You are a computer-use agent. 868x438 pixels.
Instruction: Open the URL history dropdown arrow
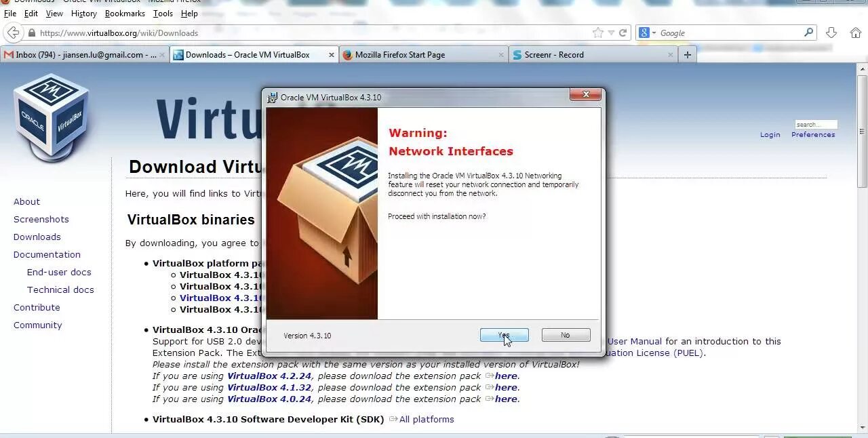coord(611,33)
